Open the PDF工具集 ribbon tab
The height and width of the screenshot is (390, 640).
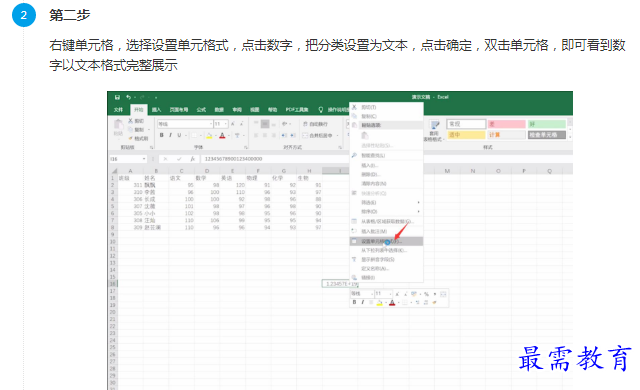click(297, 110)
